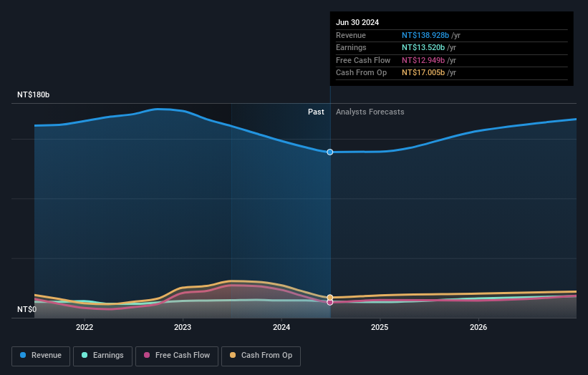Click the NT$180b axis label

(x=34, y=94)
